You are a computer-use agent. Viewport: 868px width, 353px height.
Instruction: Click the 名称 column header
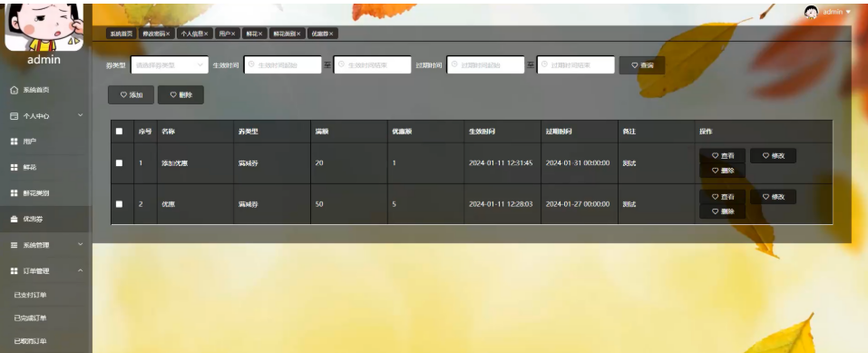[169, 132]
